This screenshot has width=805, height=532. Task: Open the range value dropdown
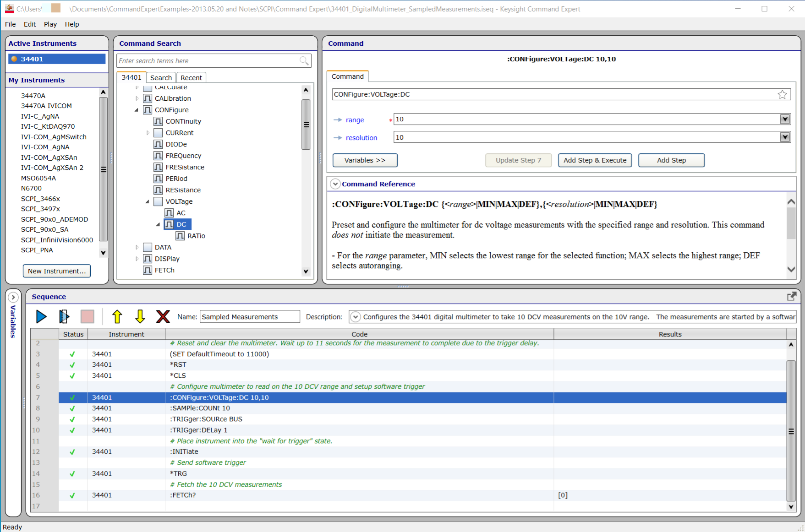(x=785, y=119)
